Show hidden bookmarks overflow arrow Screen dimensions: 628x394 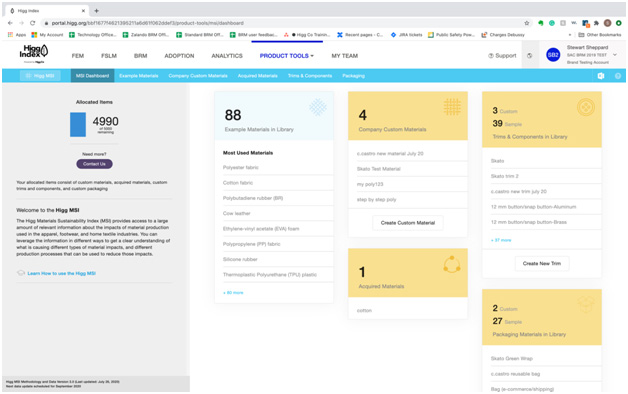(x=570, y=35)
